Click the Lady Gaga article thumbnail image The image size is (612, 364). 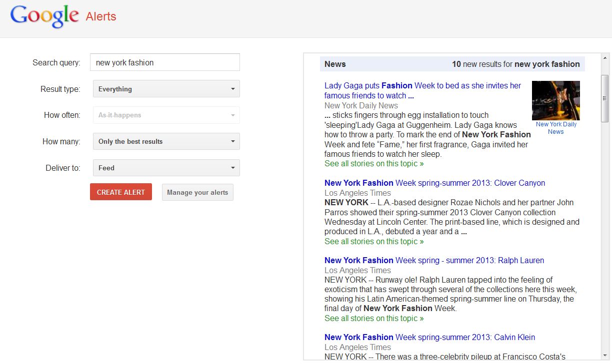pos(555,100)
